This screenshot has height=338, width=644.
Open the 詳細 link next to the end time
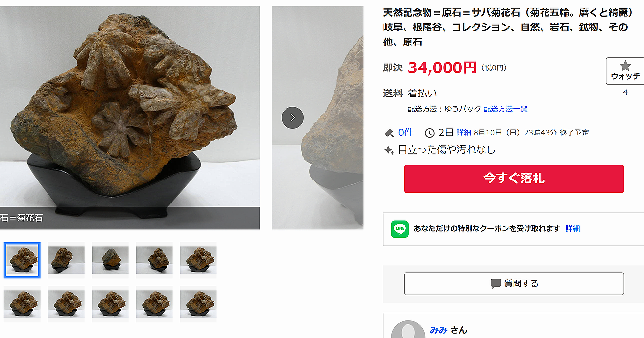pos(464,133)
